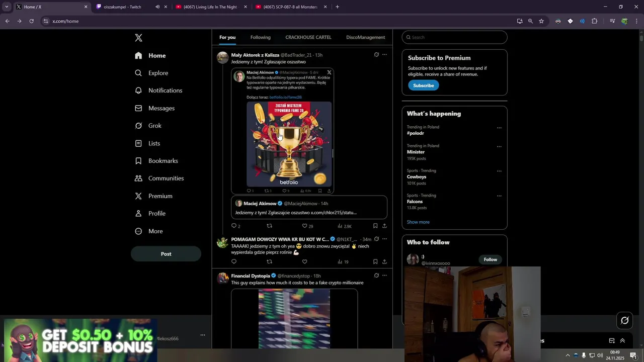Switch to the Following tab
Viewport: 644px width, 362px height.
coord(261,37)
